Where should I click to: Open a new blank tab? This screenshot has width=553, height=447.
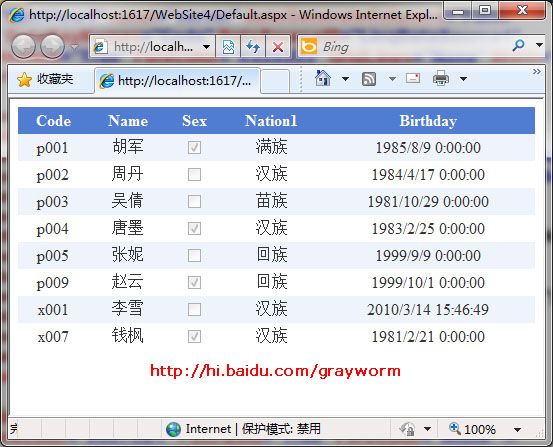(x=275, y=81)
